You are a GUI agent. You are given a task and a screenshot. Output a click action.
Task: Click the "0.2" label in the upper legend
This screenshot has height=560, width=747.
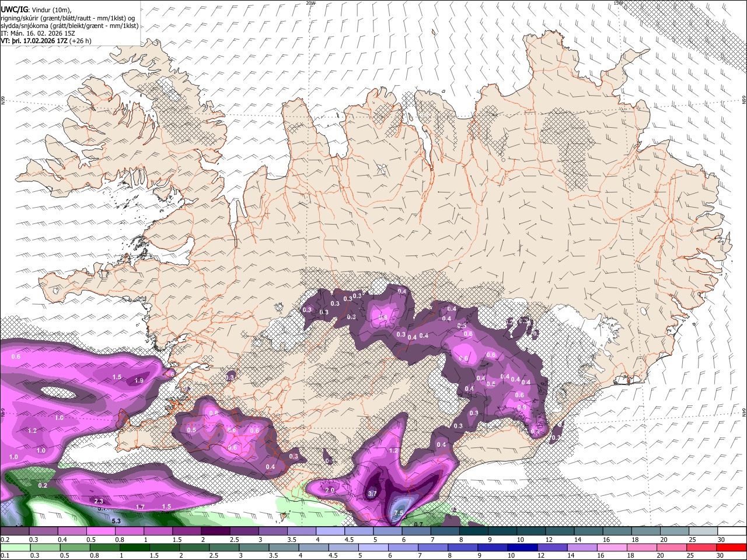point(5,540)
